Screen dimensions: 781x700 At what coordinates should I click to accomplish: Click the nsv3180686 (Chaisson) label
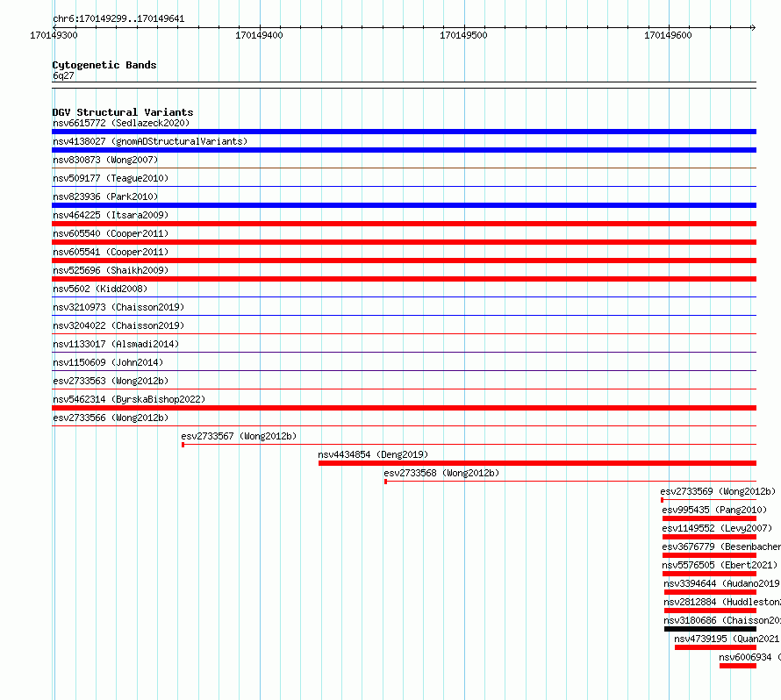721,620
